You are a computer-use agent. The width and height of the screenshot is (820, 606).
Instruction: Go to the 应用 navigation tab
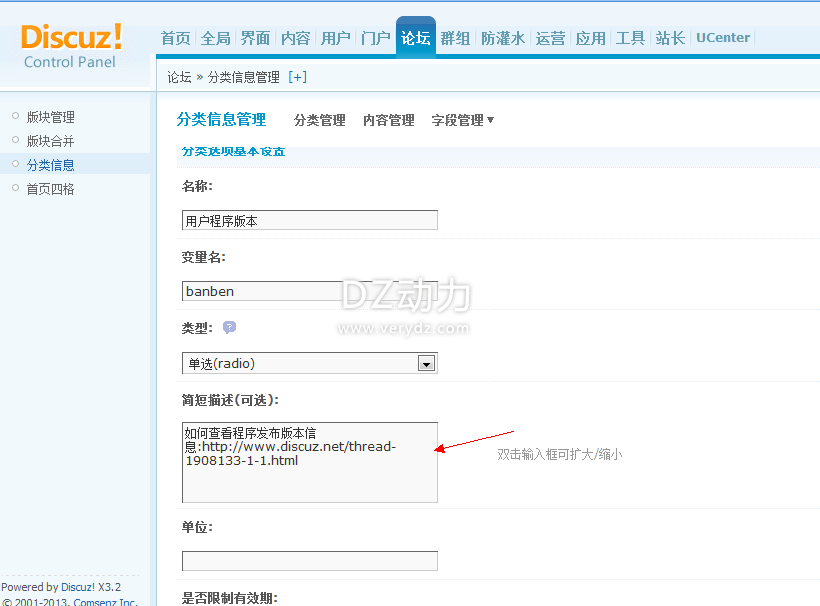pyautogui.click(x=590, y=38)
